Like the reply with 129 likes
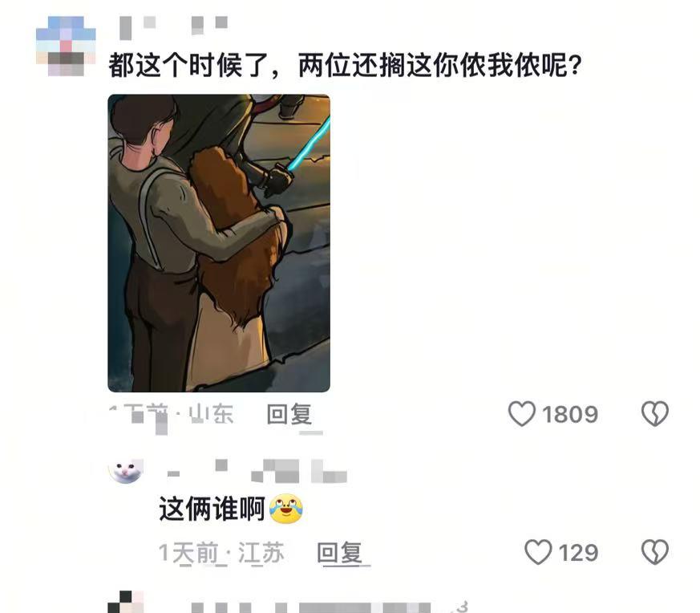The width and height of the screenshot is (700, 613). (538, 552)
